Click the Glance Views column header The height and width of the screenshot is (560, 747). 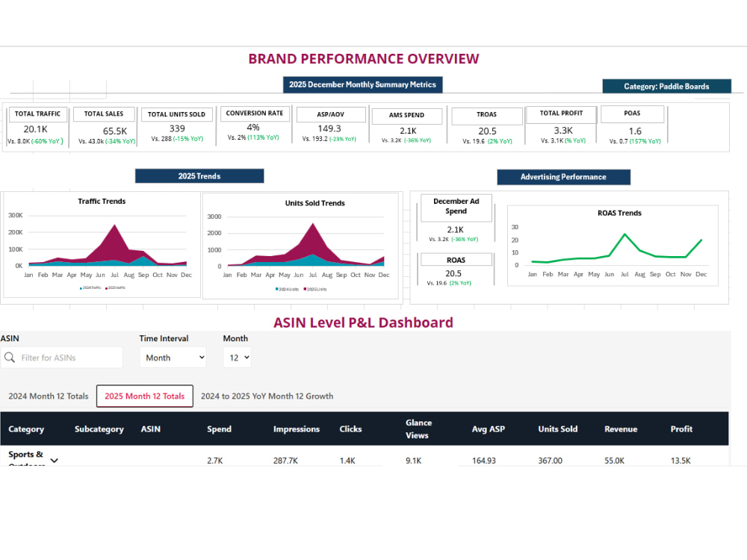(x=418, y=429)
